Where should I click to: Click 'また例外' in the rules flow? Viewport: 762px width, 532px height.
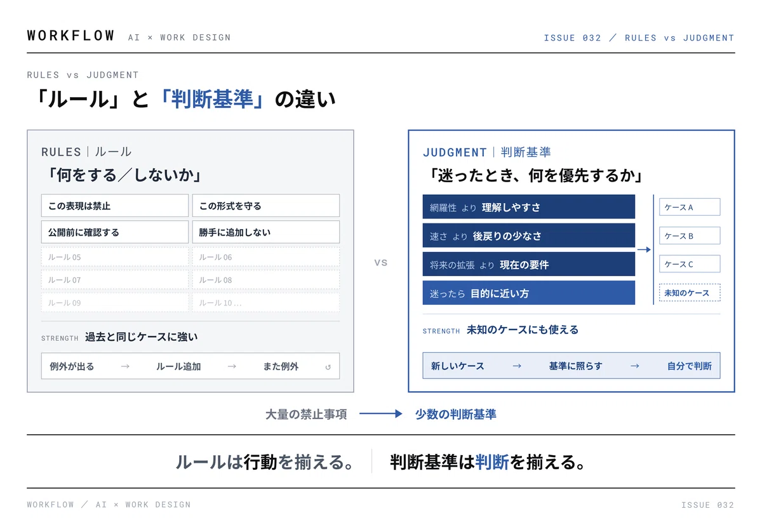[281, 366]
